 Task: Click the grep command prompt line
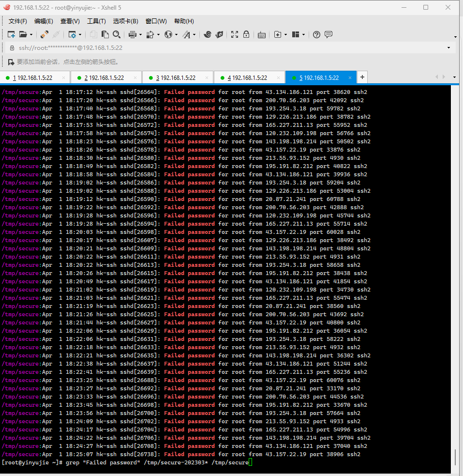(127, 462)
